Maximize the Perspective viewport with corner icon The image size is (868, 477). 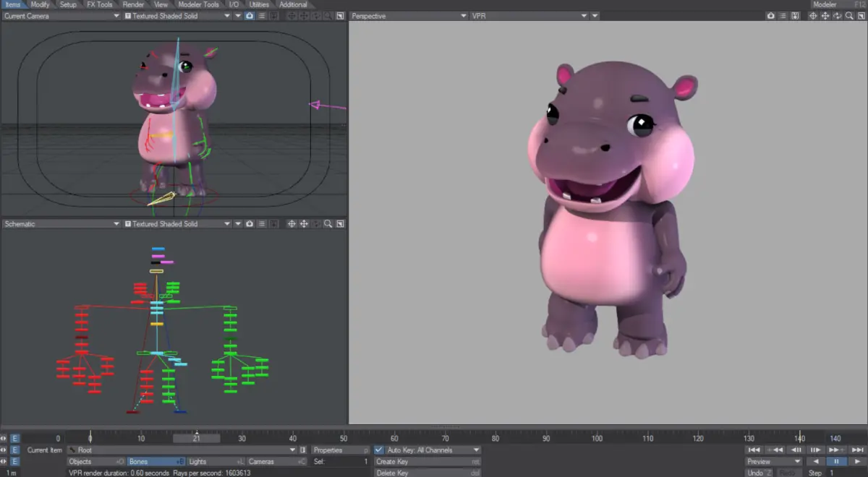point(861,16)
